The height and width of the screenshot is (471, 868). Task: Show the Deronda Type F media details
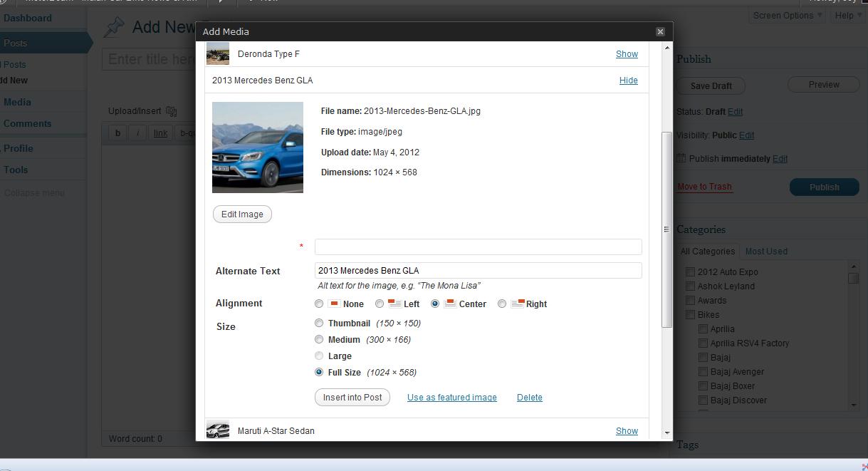pos(627,54)
